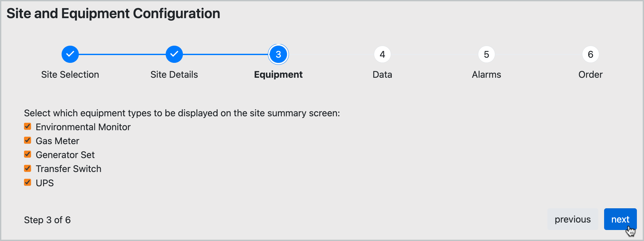Viewport: 644px width, 241px height.
Task: Switch to the Alarms step label
Action: 486,75
